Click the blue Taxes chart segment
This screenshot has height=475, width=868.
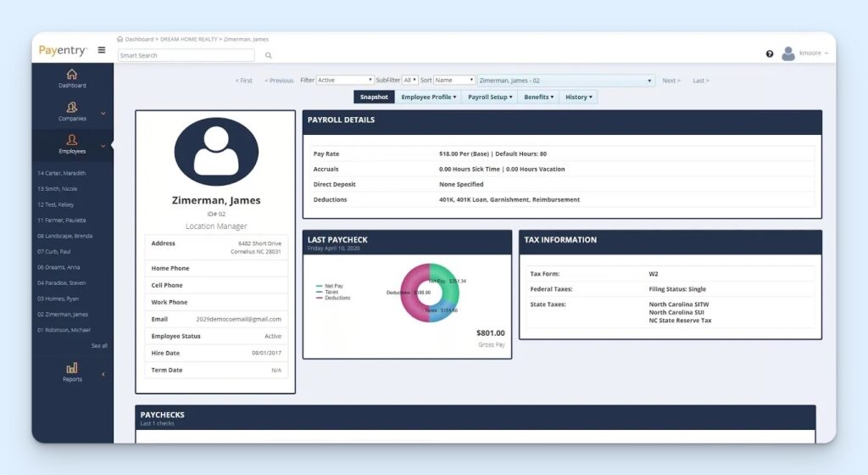pyautogui.click(x=442, y=312)
